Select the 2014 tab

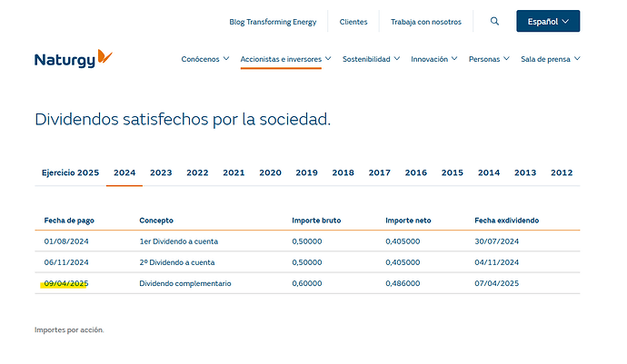point(489,172)
